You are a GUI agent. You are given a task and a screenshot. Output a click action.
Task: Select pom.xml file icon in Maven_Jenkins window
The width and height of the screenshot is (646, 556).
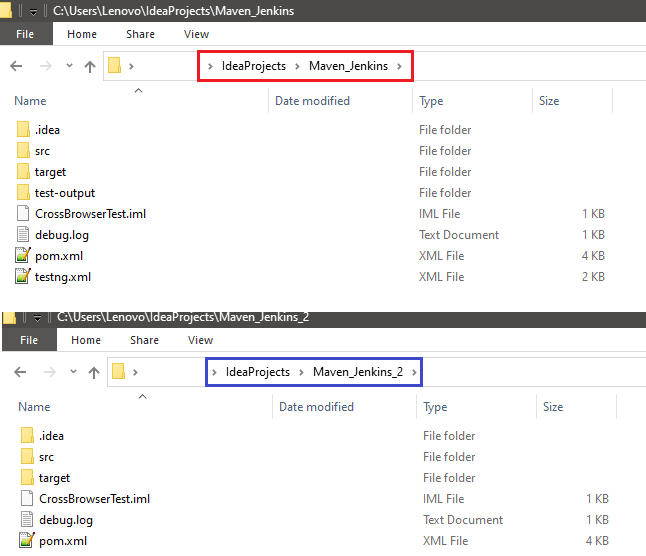point(23,255)
